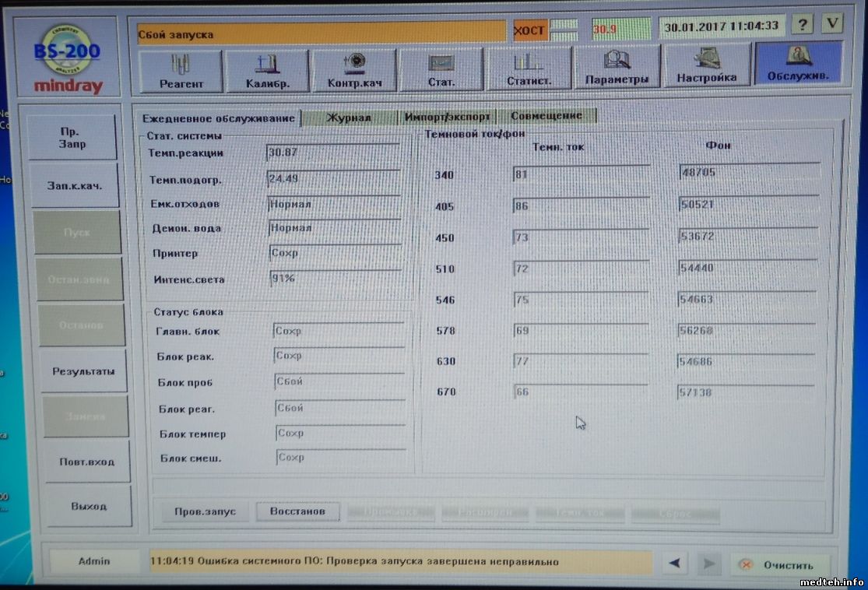Click the question mark help button
Screen dimensions: 868x590
point(802,24)
